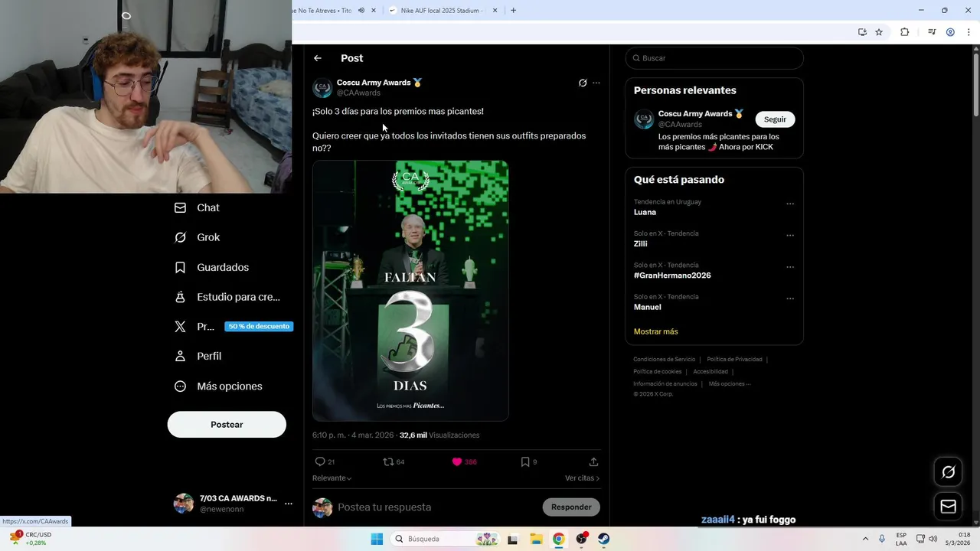
Task: Open the floating messages envelope button
Action: tap(948, 507)
